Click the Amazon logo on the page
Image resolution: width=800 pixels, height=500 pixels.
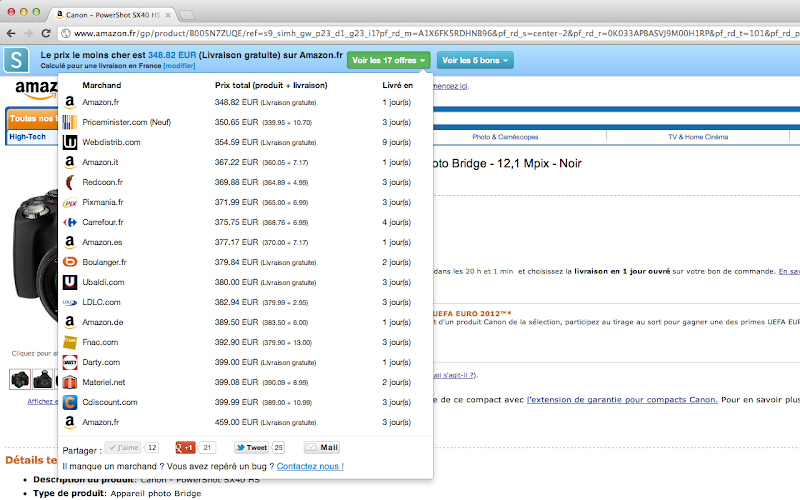pos(36,89)
